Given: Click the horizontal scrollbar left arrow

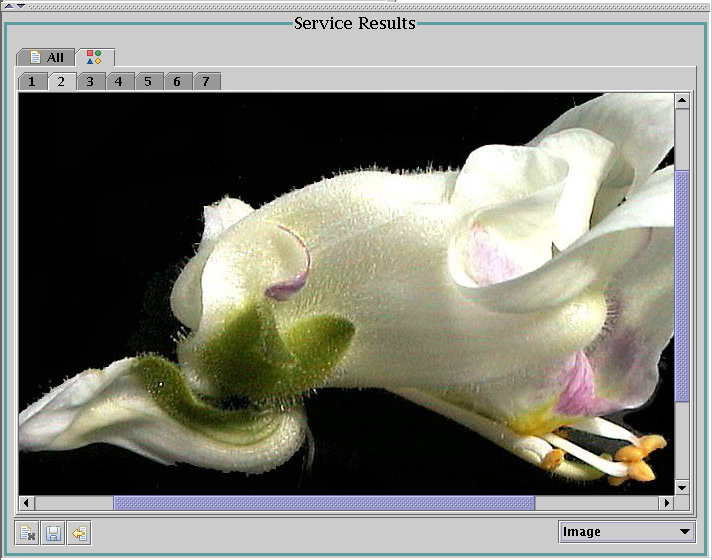Looking at the screenshot, I should (x=27, y=502).
